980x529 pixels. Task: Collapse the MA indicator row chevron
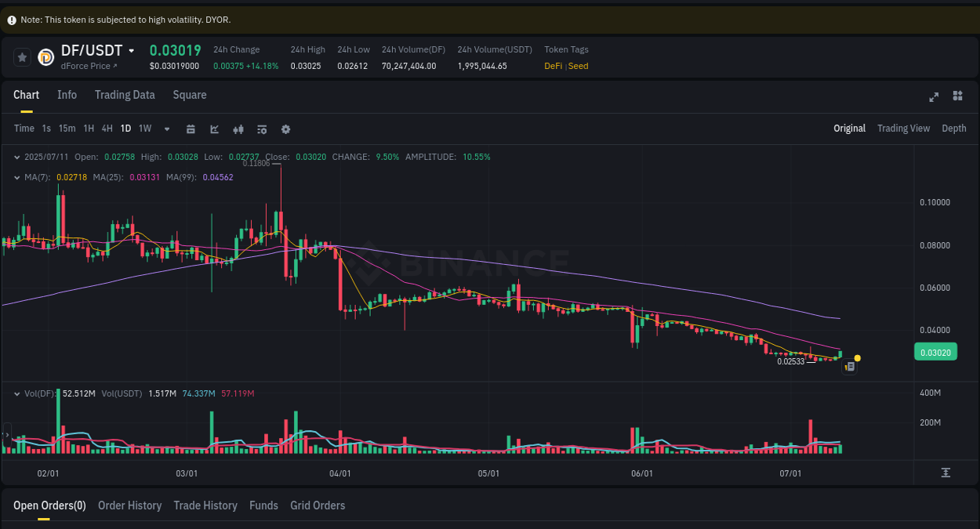tap(16, 177)
